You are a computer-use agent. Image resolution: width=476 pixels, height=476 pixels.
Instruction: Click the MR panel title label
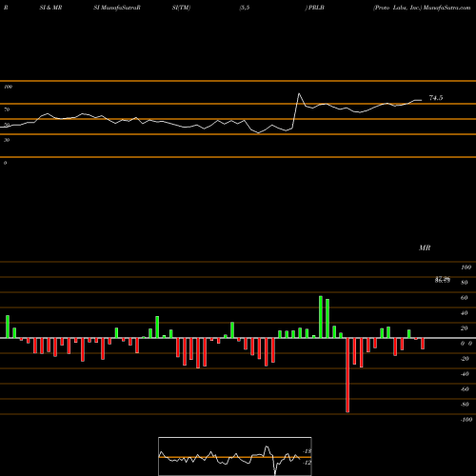(x=425, y=248)
